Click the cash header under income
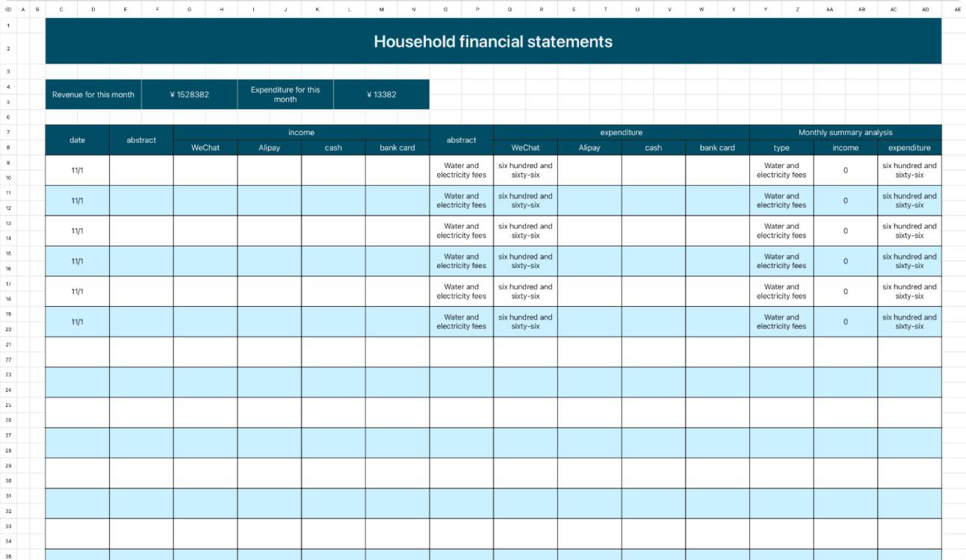966x560 pixels. pyautogui.click(x=333, y=148)
